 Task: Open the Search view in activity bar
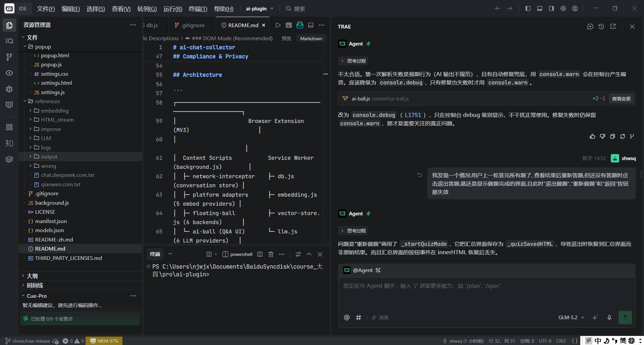click(9, 41)
